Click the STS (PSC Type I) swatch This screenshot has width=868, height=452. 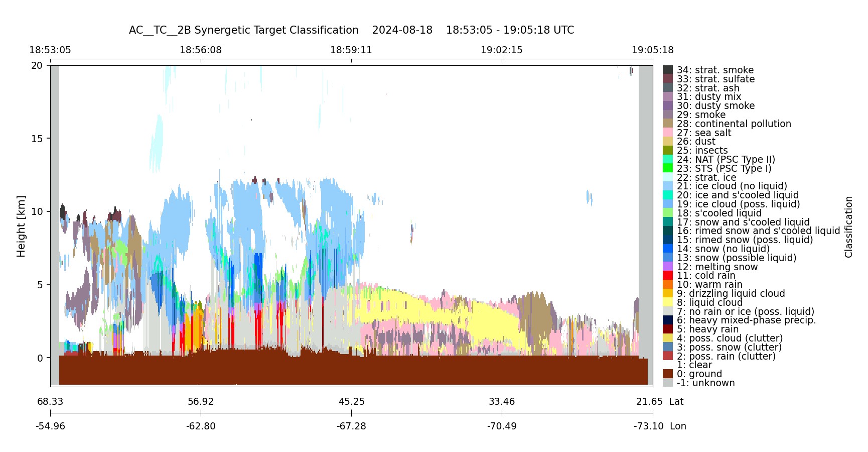(x=667, y=168)
